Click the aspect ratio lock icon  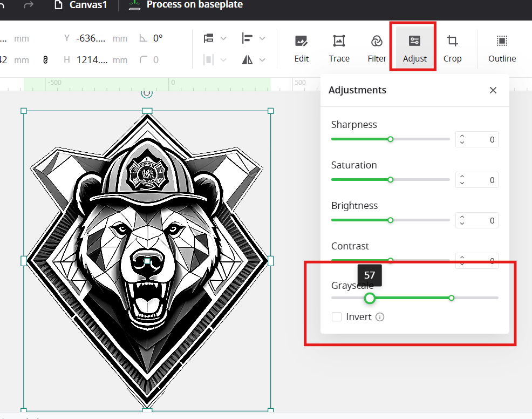click(x=45, y=60)
